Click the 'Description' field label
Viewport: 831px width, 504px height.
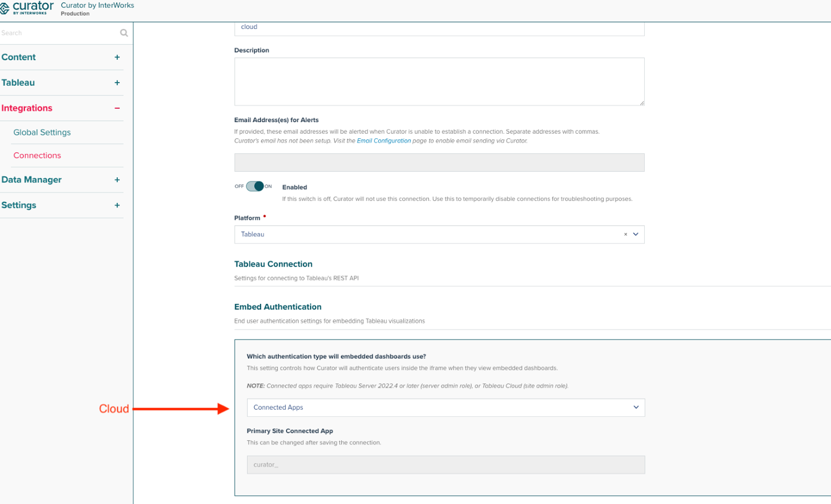click(252, 50)
